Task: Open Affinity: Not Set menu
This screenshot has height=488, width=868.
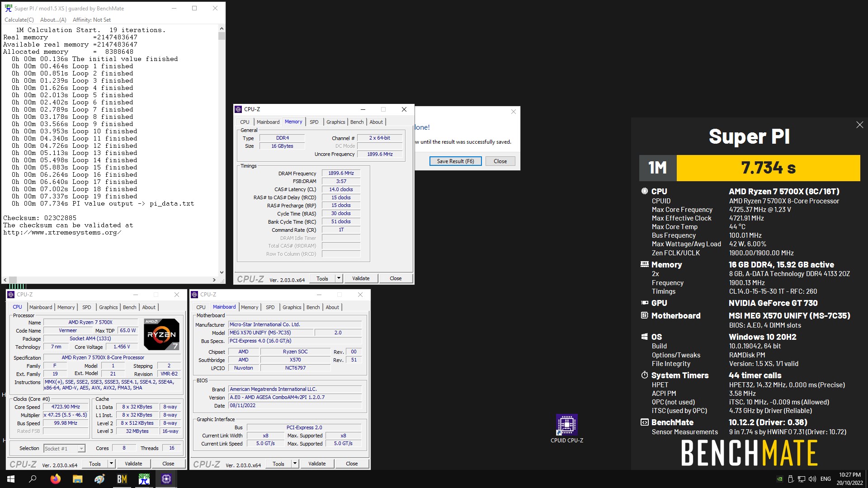Action: point(91,20)
